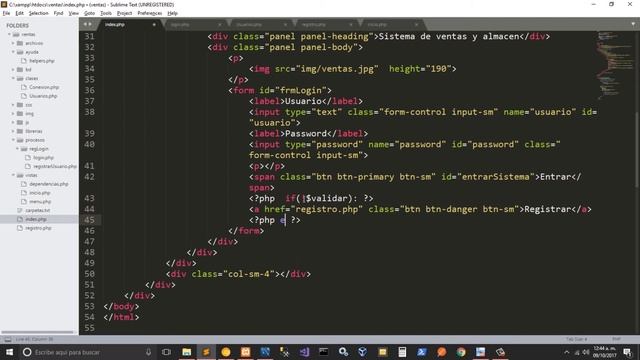This screenshot has height=360, width=640.
Task: Open File Explorer from the taskbar
Action: click(187, 352)
